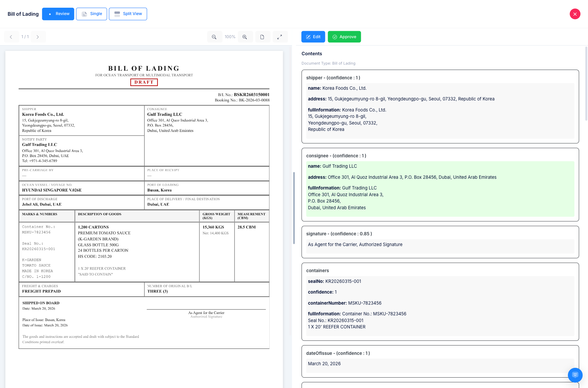The width and height of the screenshot is (588, 388).
Task: Click the DRAFT stamp on the document
Action: point(144,82)
